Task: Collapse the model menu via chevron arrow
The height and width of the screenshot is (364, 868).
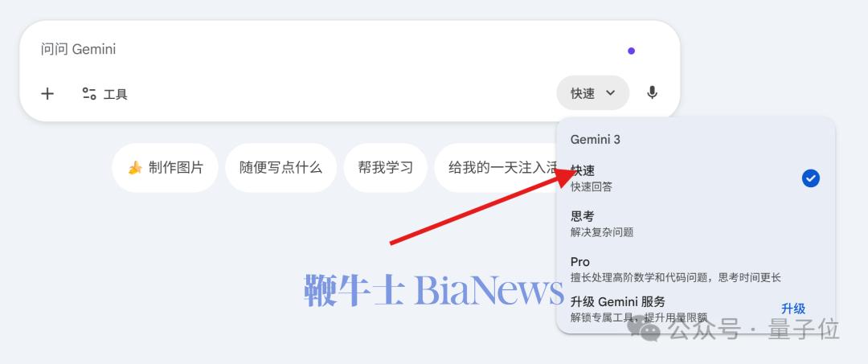Action: point(610,93)
